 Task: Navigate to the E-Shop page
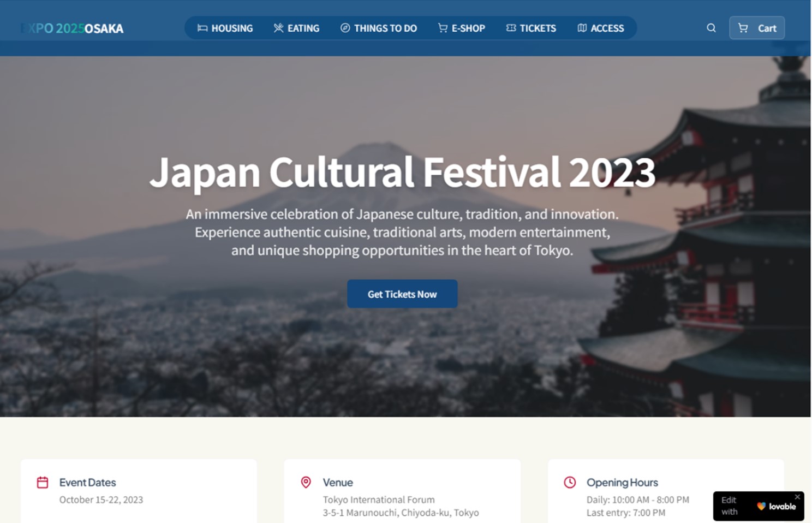pos(461,28)
